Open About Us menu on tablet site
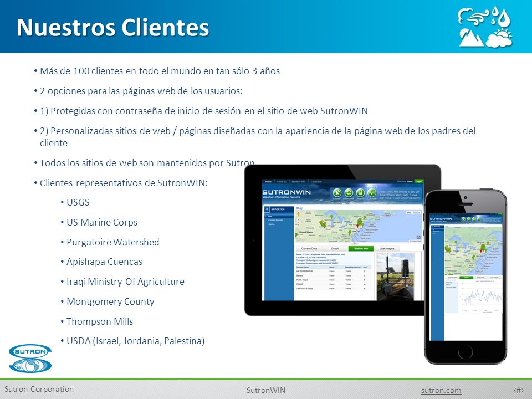Viewport: 532px width, 399px height. coord(282,182)
